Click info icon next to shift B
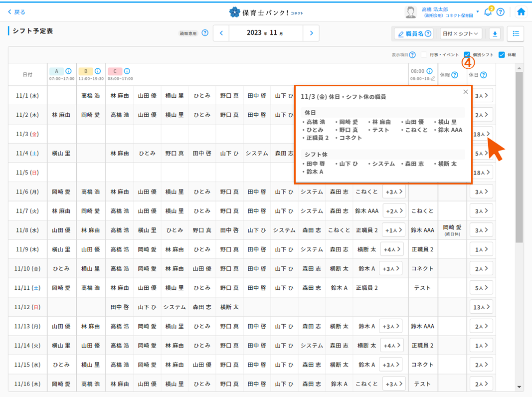The image size is (532, 399). [x=97, y=71]
